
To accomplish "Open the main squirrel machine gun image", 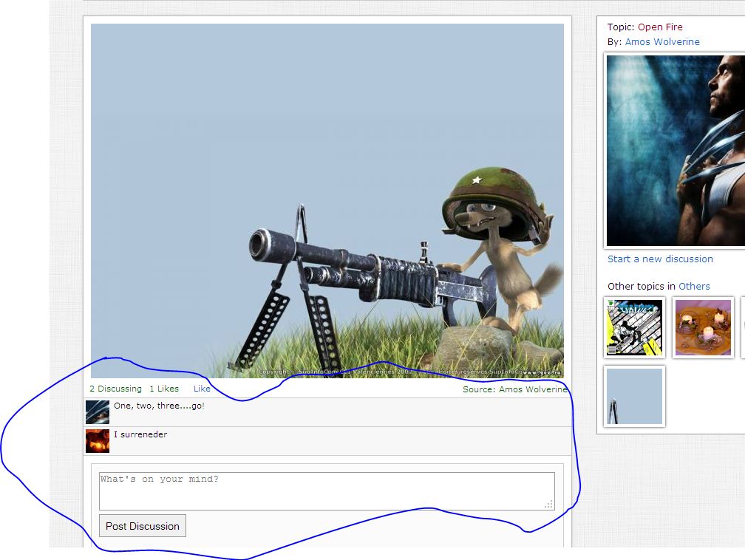I will click(327, 201).
